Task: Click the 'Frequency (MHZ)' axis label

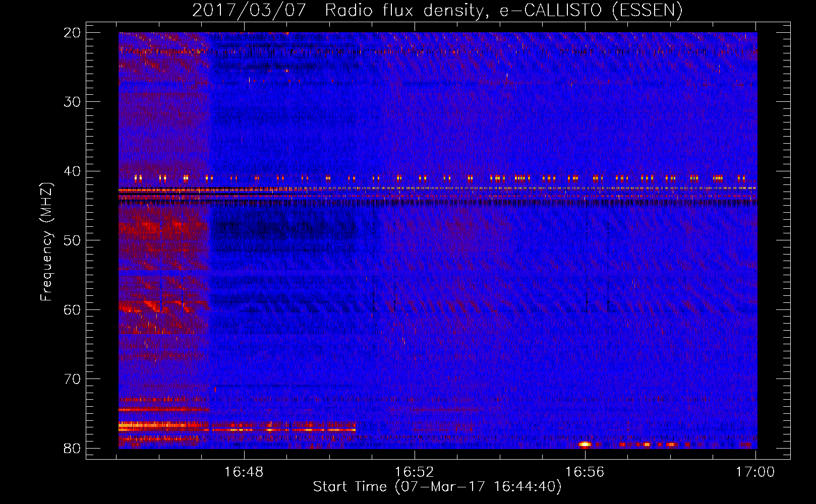Action: (46, 241)
